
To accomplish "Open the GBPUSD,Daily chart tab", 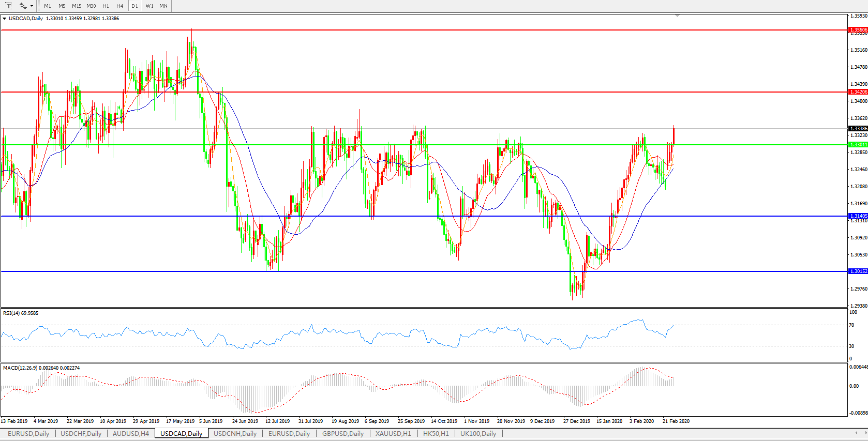I will tap(343, 434).
